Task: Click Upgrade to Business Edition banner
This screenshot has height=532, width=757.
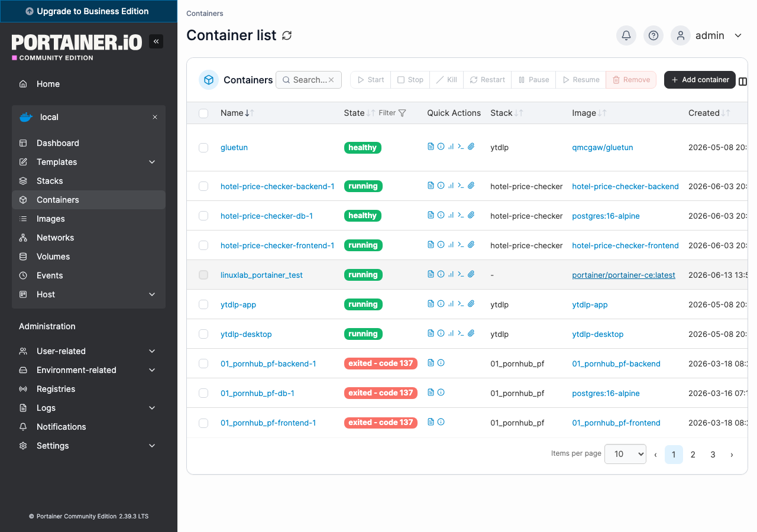Action: coord(89,11)
